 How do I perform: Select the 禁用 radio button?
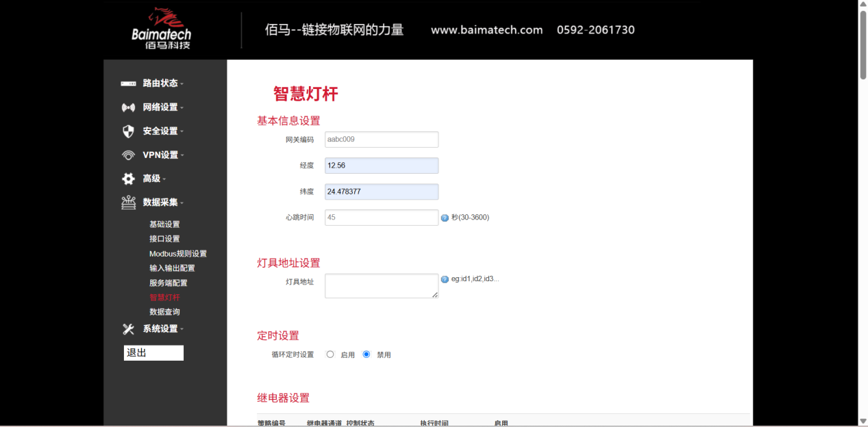pyautogui.click(x=367, y=354)
